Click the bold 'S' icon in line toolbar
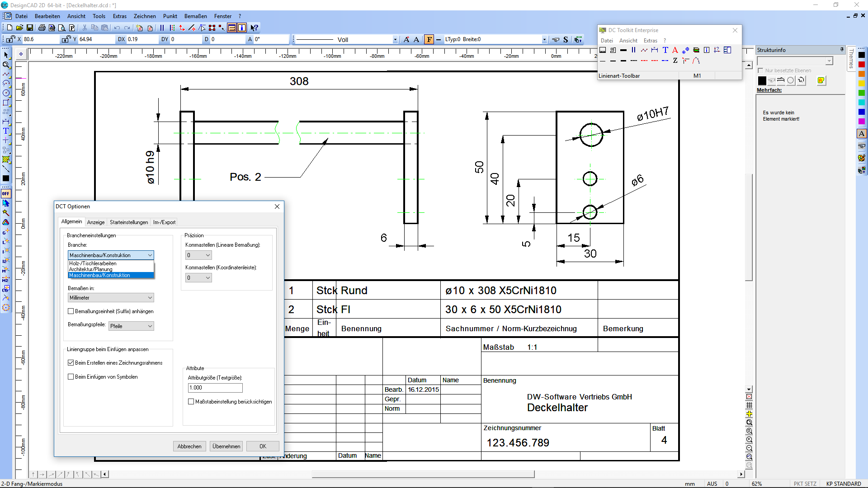Viewport: 868px width, 488px height. pyautogui.click(x=566, y=40)
